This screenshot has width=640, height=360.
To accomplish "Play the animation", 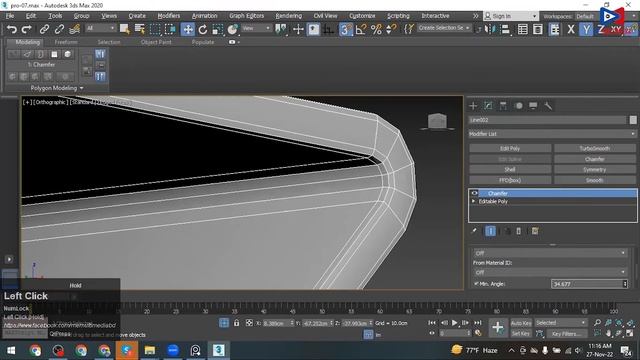I will tap(454, 323).
